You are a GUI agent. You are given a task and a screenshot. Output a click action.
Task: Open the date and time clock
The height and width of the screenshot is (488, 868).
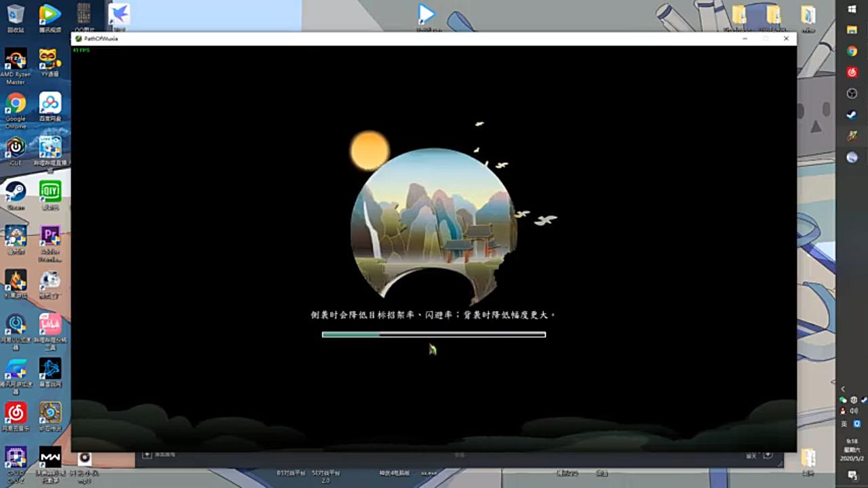pos(852,449)
